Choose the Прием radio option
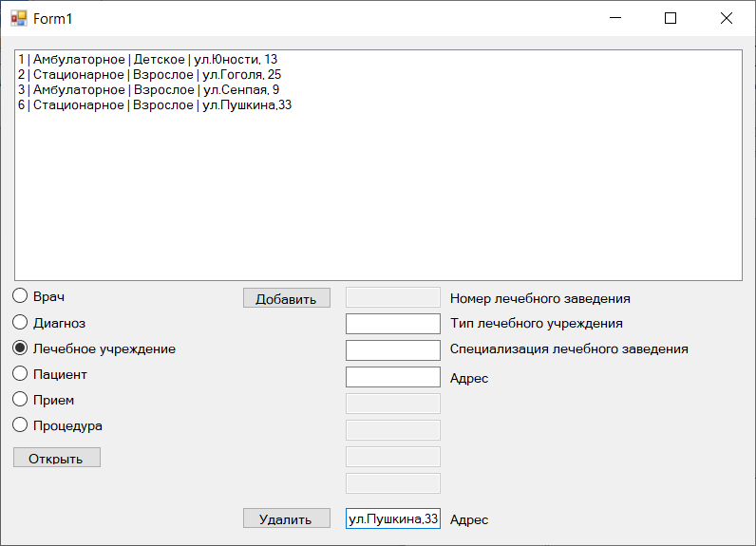The width and height of the screenshot is (756, 546). [20, 399]
